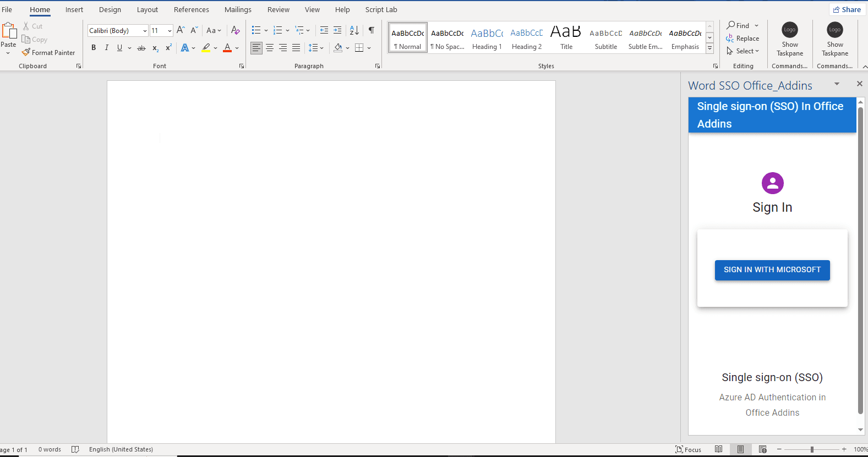Viewport: 868px width, 457px height.
Task: Apply subscript formatting
Action: [x=155, y=48]
